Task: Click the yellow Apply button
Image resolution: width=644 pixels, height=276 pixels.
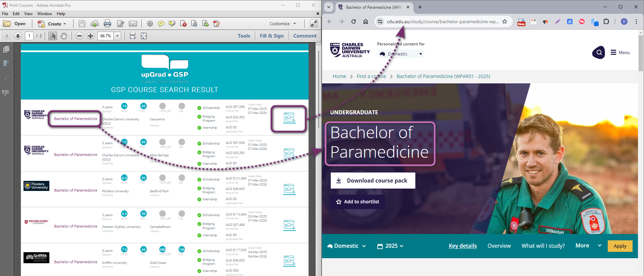Action: (619, 246)
